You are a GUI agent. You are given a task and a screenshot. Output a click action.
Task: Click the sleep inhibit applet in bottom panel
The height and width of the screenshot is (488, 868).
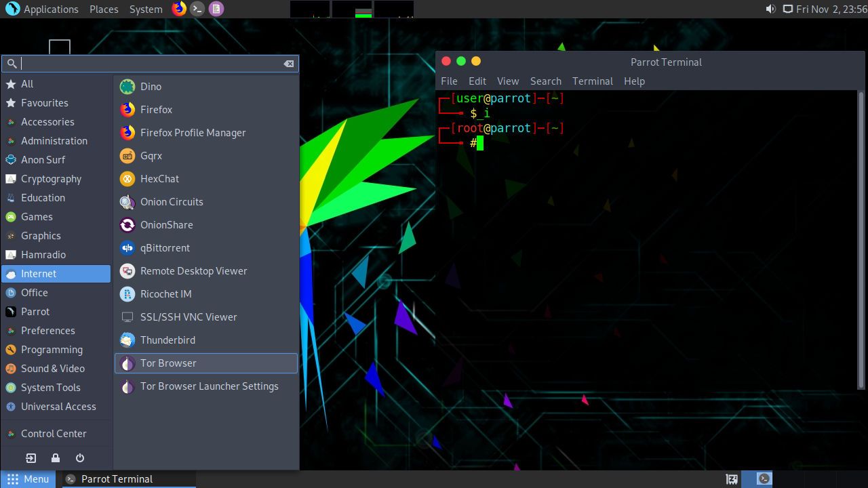tap(732, 479)
